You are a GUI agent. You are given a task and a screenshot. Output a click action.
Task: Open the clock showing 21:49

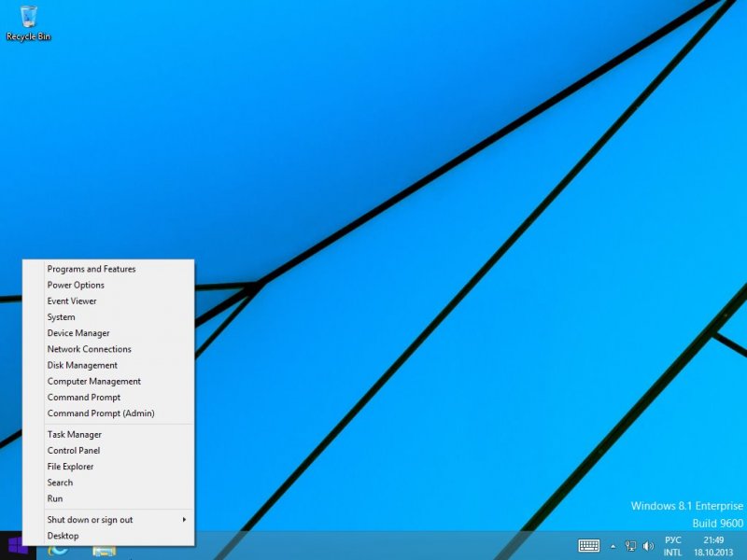713,546
